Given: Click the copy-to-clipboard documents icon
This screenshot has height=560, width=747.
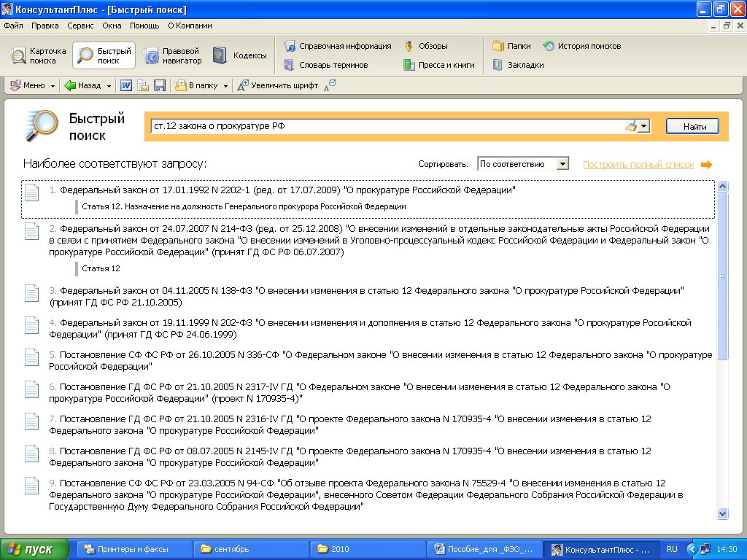Looking at the screenshot, I should coord(143,85).
